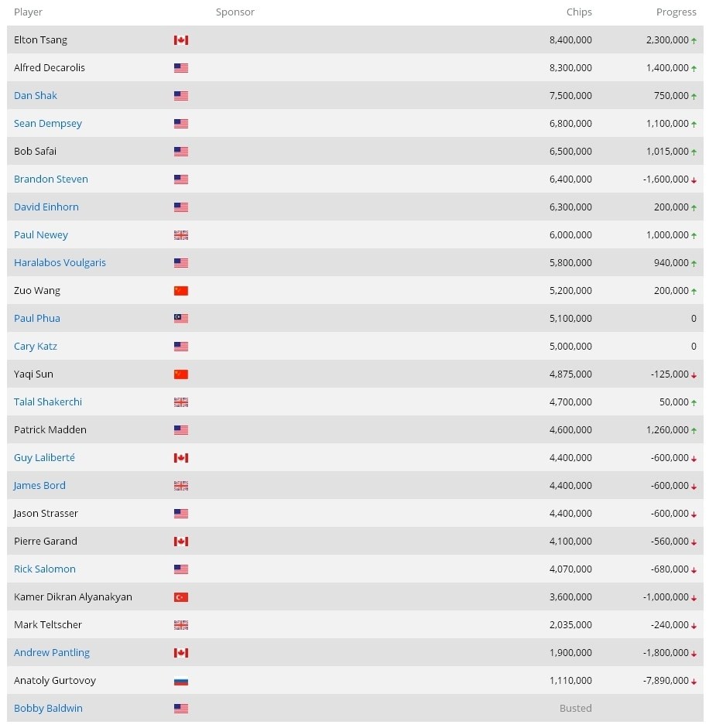Open Sean Dempsey's player link
Viewport: 709px width, 728px height.
48,124
